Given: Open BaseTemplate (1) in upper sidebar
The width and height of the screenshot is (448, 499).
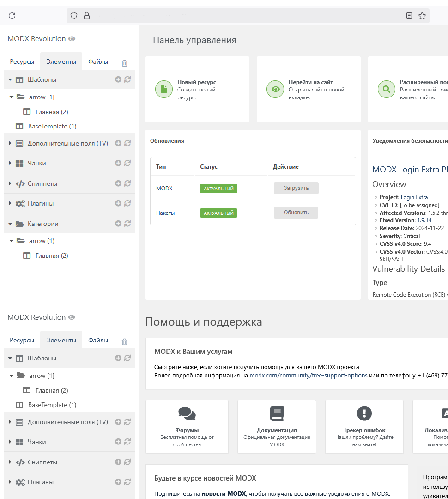Looking at the screenshot, I should [x=52, y=126].
